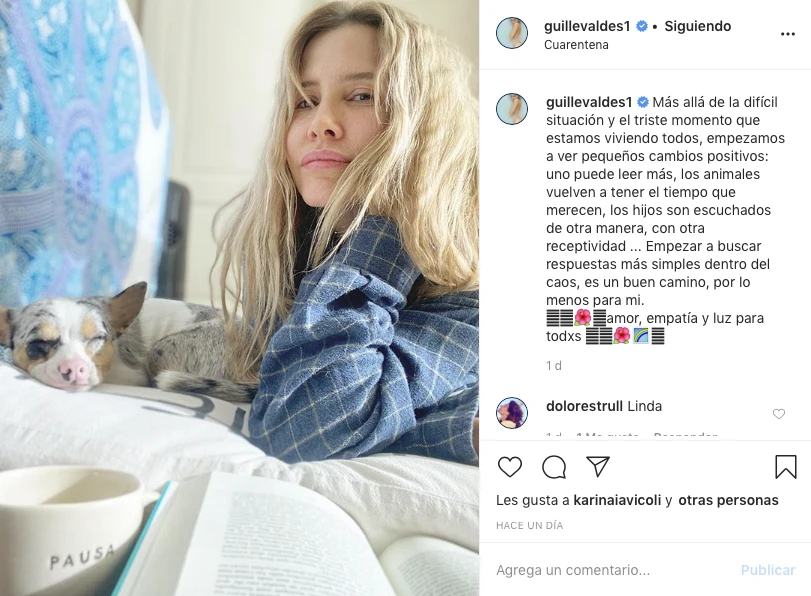Click the Publicar button
This screenshot has width=811, height=596.
pyautogui.click(x=768, y=570)
